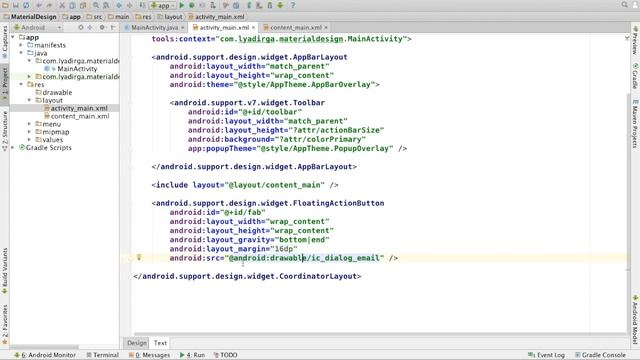This screenshot has height=360, width=640.
Task: Close the MainActivity.java editor tab
Action: pos(183,27)
